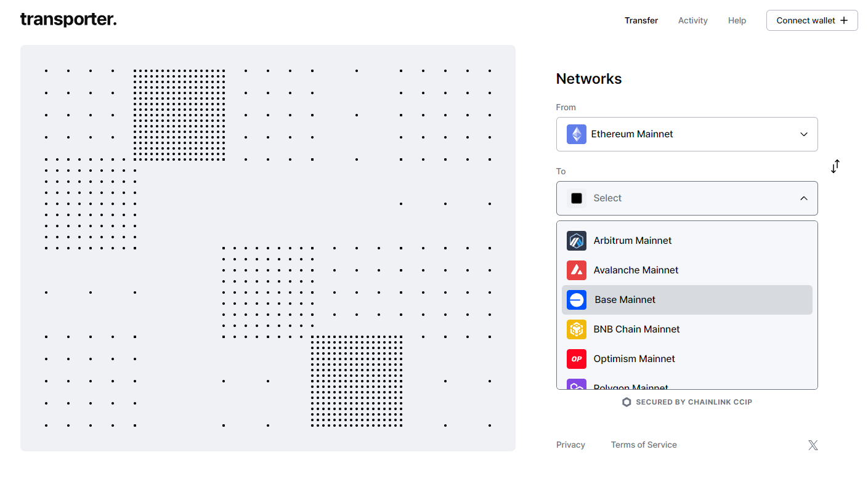Click the Polygon logo icon
The image size is (868, 492).
(x=577, y=384)
